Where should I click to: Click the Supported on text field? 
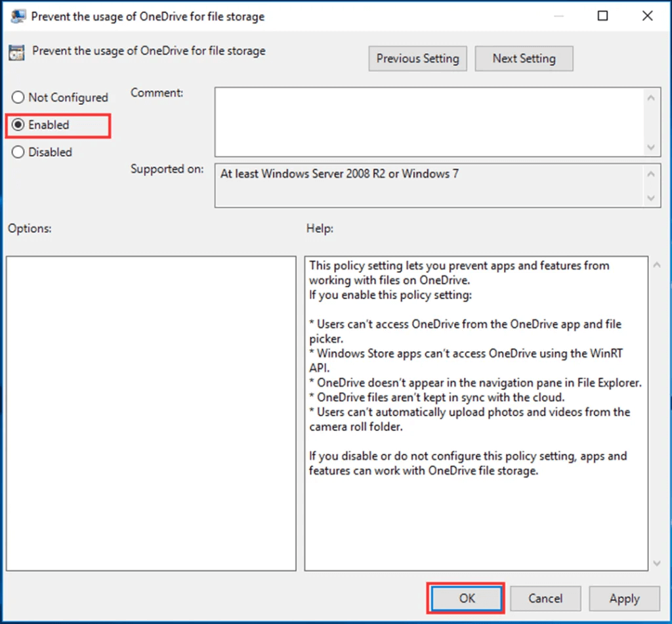[429, 186]
